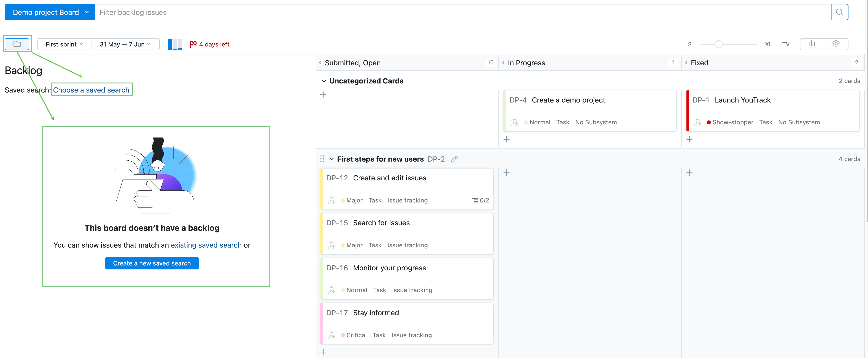Click the DP-12 subtasks 0/2 indicator
Screen dimensions: 868x358
point(480,200)
